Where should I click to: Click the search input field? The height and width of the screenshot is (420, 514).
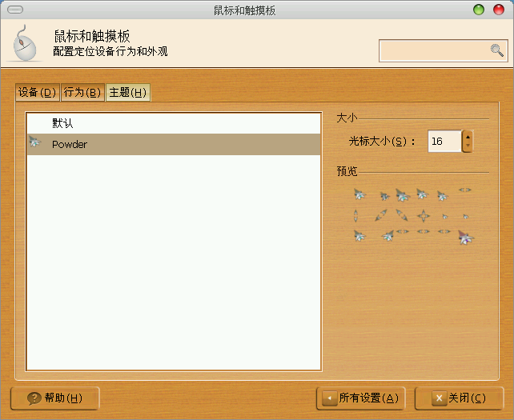pos(444,50)
